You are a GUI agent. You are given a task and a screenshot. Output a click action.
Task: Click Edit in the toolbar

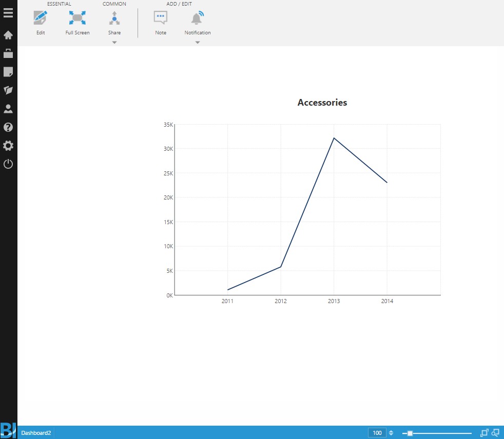41,23
